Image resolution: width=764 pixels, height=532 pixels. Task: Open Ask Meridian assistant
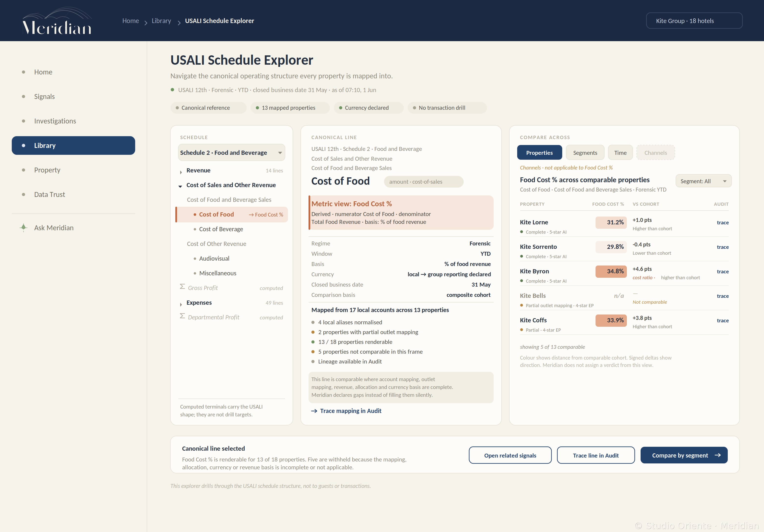(73, 228)
